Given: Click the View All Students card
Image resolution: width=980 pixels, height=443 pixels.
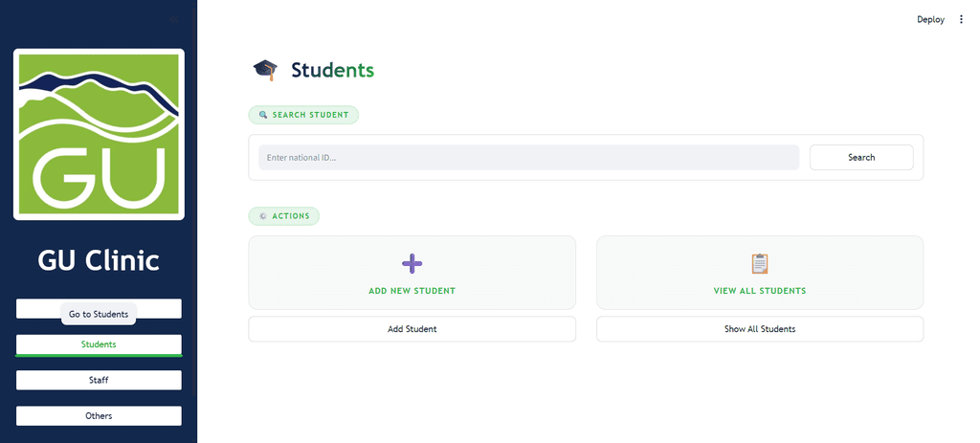Looking at the screenshot, I should (759, 273).
